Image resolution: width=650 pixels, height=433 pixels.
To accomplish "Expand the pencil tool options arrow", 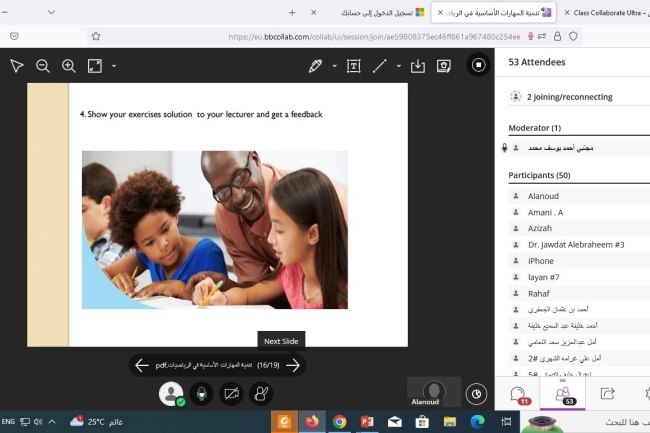I will coord(335,66).
